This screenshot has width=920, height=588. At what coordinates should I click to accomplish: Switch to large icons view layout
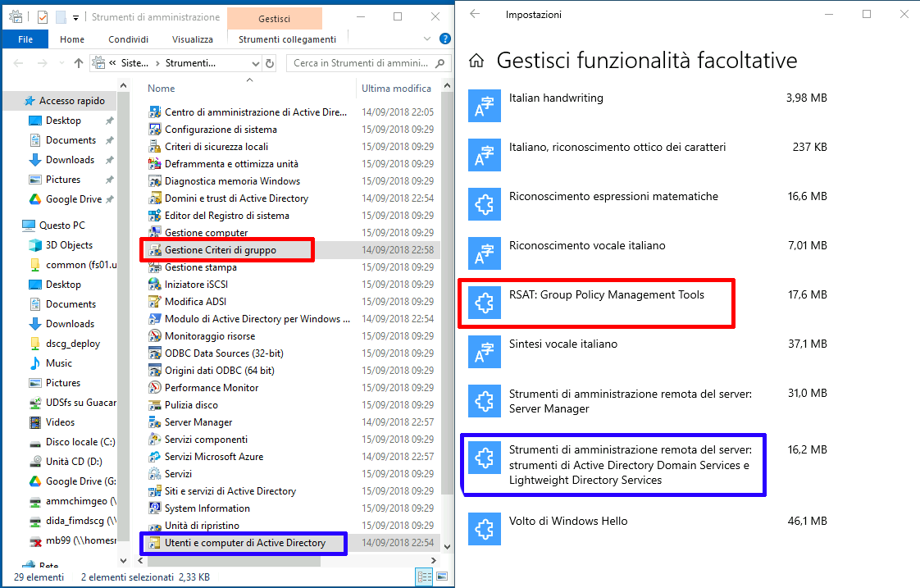443,577
